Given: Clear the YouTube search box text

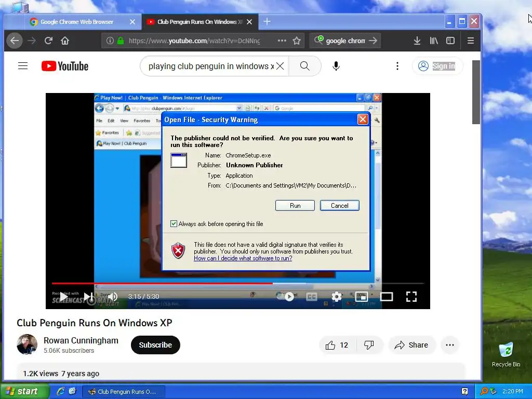Looking at the screenshot, I should click(280, 66).
